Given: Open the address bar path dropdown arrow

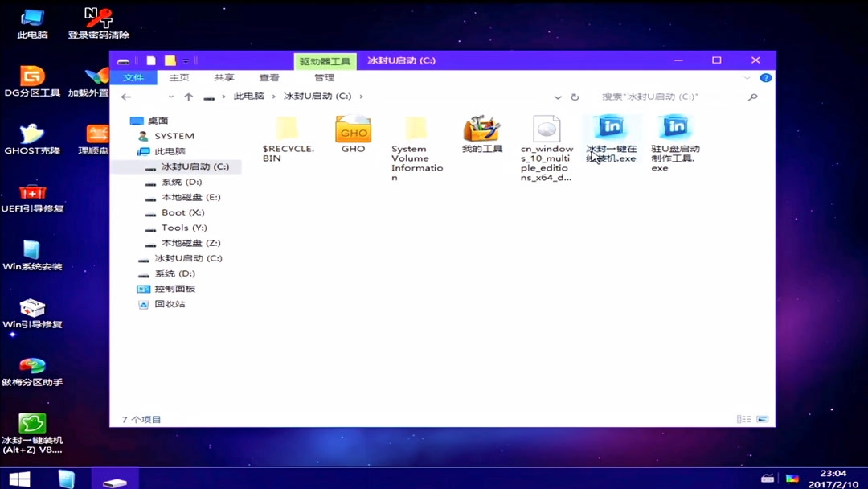Looking at the screenshot, I should (558, 96).
